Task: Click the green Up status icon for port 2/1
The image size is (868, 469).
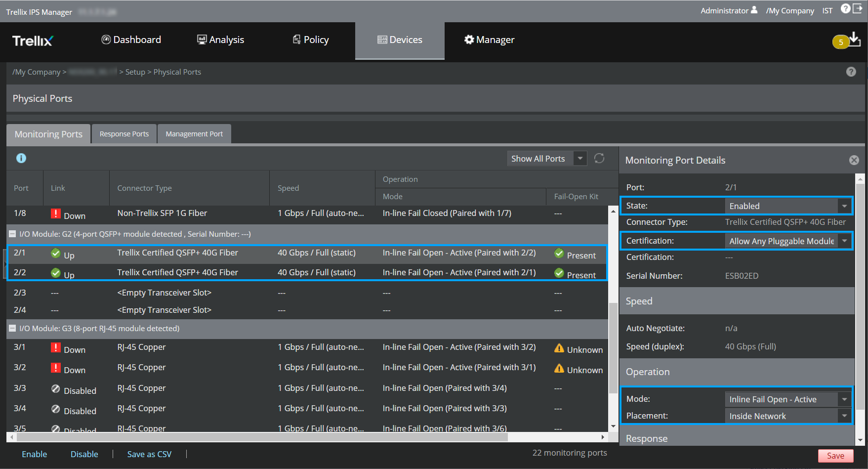Action: [x=56, y=253]
